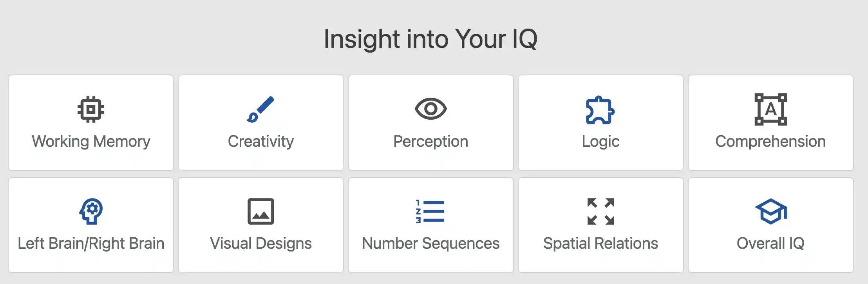Click the Comprehension letter A icon
The width and height of the screenshot is (868, 284).
(x=770, y=109)
